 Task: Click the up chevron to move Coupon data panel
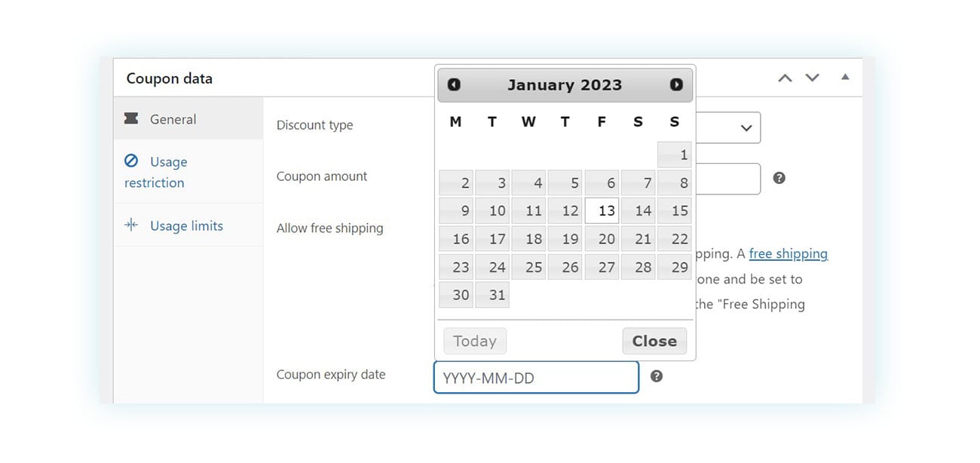pyautogui.click(x=785, y=77)
